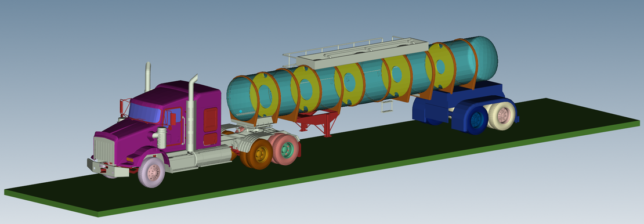The image size is (644, 224).
Task: Click the red sleeper side window panel
Action: 210,120
